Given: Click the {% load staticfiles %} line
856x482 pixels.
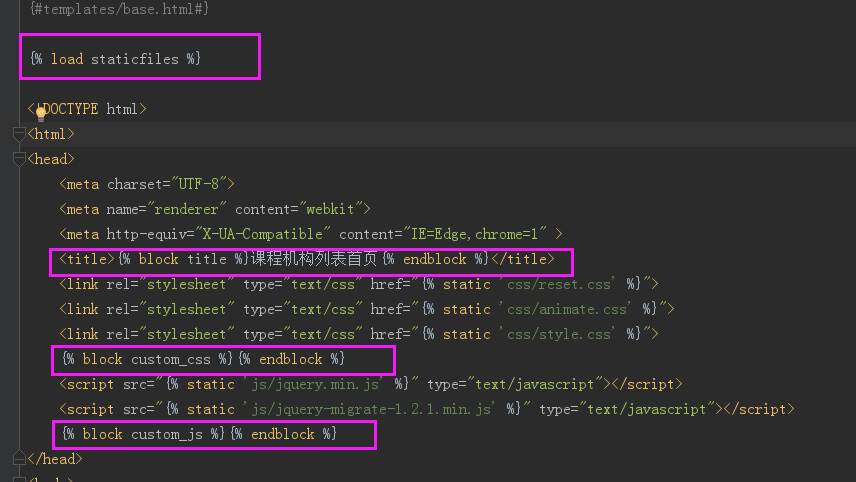Looking at the screenshot, I should 116,58.
